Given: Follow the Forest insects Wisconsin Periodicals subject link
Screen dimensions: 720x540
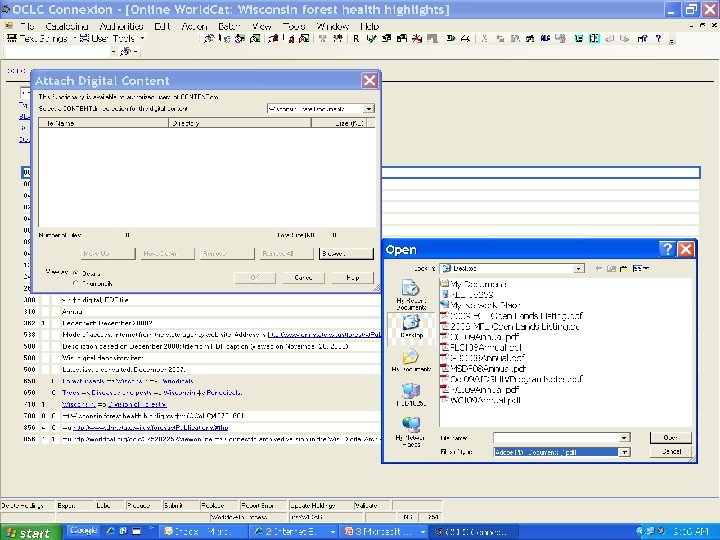Looking at the screenshot, I should pos(127,381).
